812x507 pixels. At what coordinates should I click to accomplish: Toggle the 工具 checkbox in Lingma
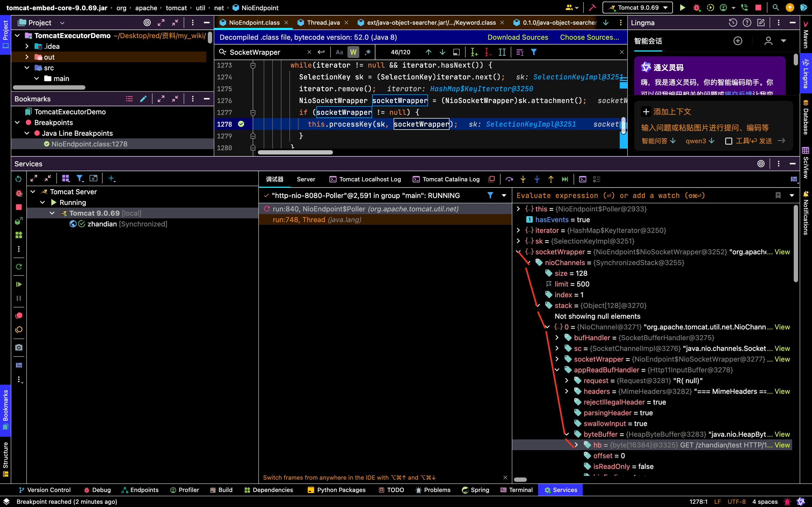pyautogui.click(x=728, y=141)
